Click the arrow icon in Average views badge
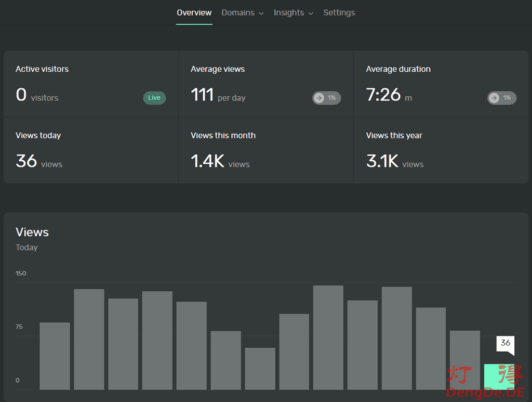The width and height of the screenshot is (532, 402). (319, 98)
